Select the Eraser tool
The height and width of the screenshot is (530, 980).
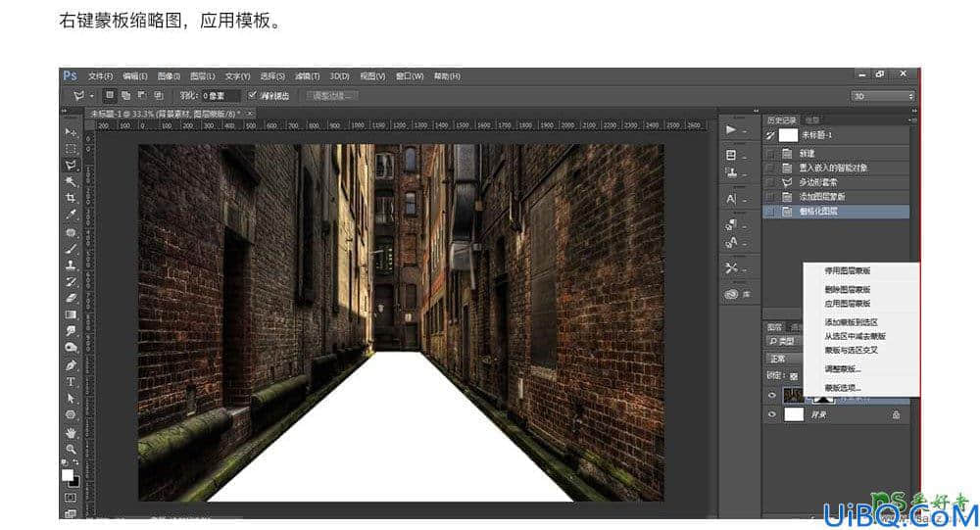71,298
